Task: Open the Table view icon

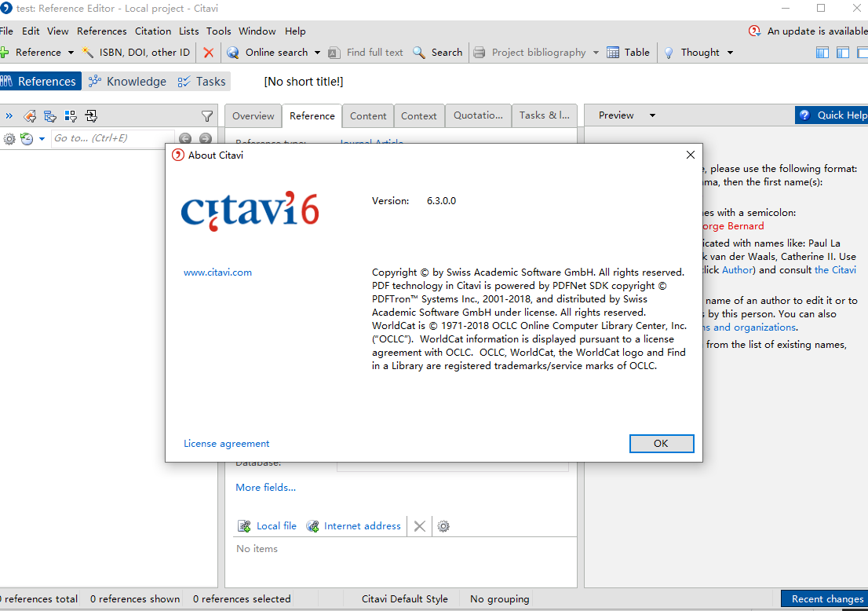Action: tap(614, 53)
